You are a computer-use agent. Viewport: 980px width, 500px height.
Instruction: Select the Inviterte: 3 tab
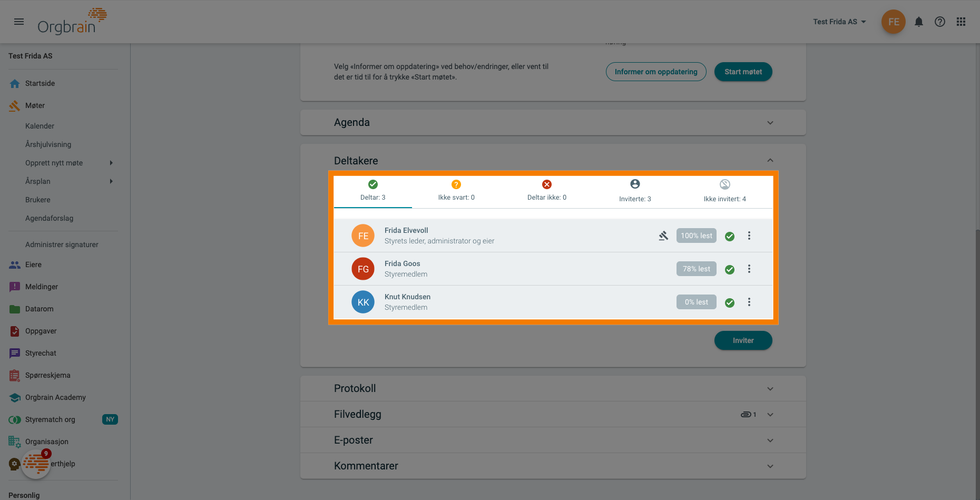tap(635, 191)
